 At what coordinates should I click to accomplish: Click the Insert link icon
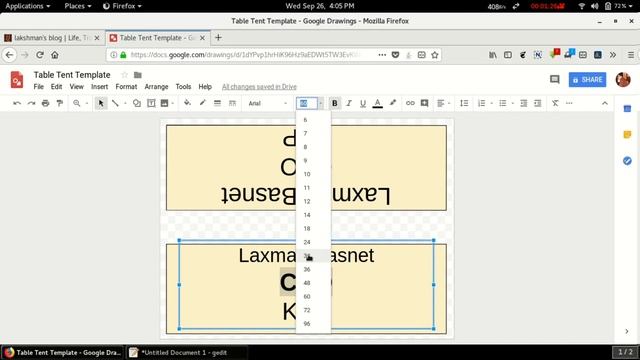pyautogui.click(x=410, y=103)
